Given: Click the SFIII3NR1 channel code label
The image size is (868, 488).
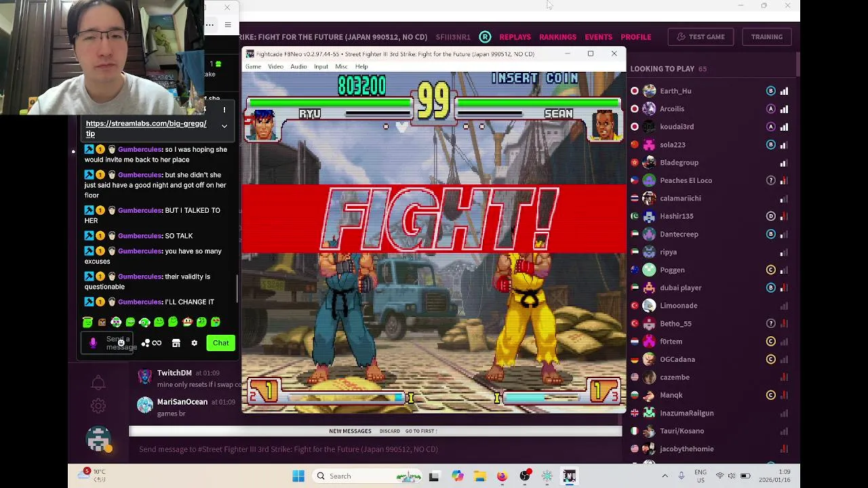Looking at the screenshot, I should [x=453, y=37].
